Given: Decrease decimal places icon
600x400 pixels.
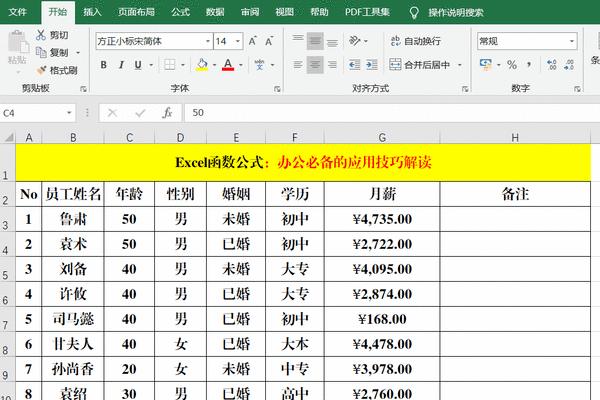Looking at the screenshot, I should (569, 65).
